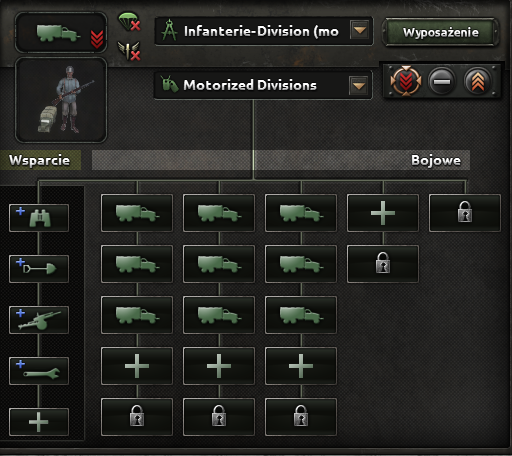Add a new support company in the empty slot

click(39, 422)
